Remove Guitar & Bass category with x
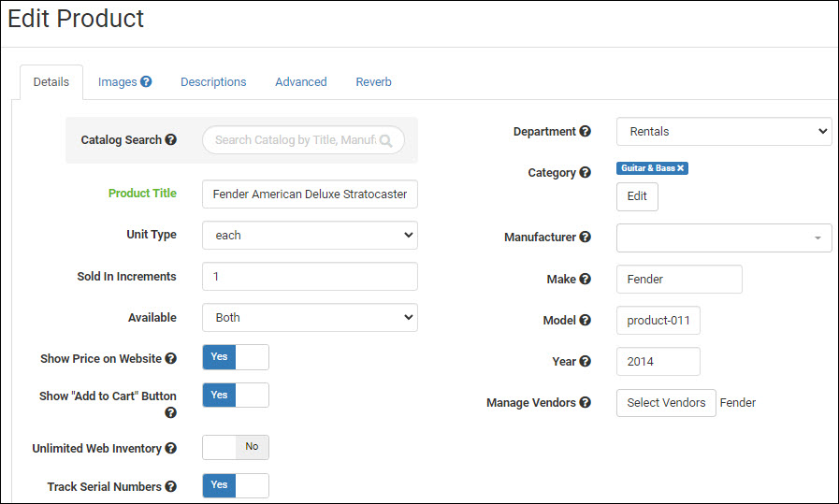839x504 pixels. (x=681, y=168)
